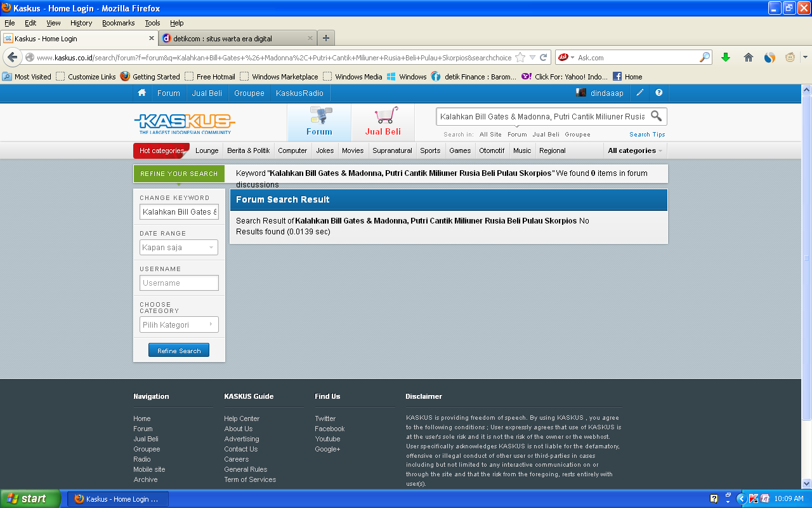Image resolution: width=812 pixels, height=508 pixels.
Task: Open the Bookmarks menu
Action: [119, 23]
